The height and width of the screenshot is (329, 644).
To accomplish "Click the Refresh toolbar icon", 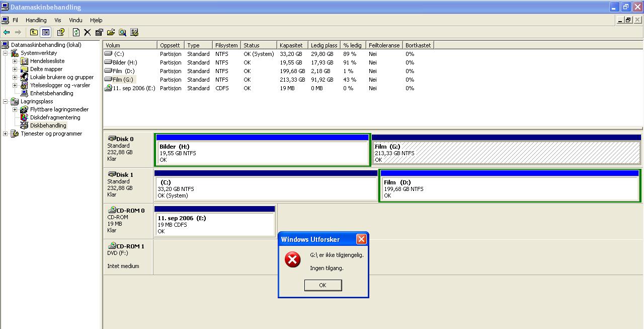I will click(76, 32).
